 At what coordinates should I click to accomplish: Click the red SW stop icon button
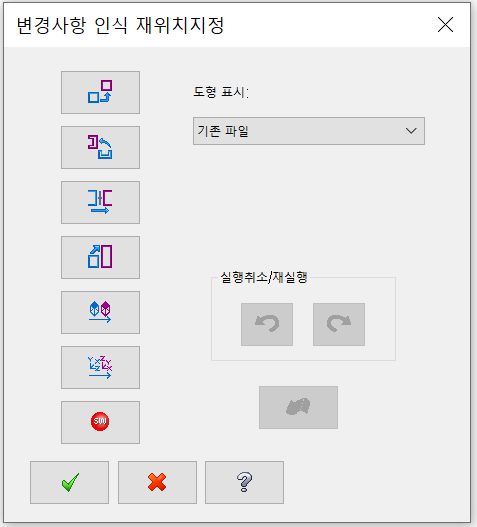(x=100, y=422)
